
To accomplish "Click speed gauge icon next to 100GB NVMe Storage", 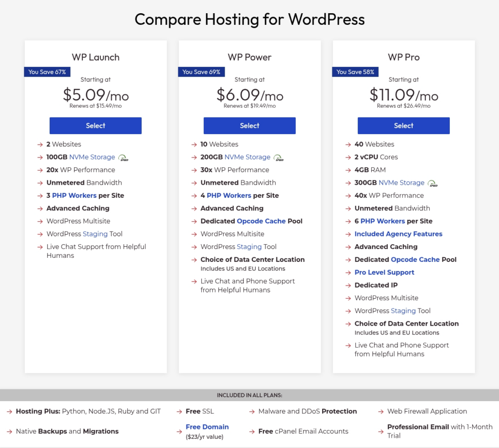I will (x=123, y=157).
